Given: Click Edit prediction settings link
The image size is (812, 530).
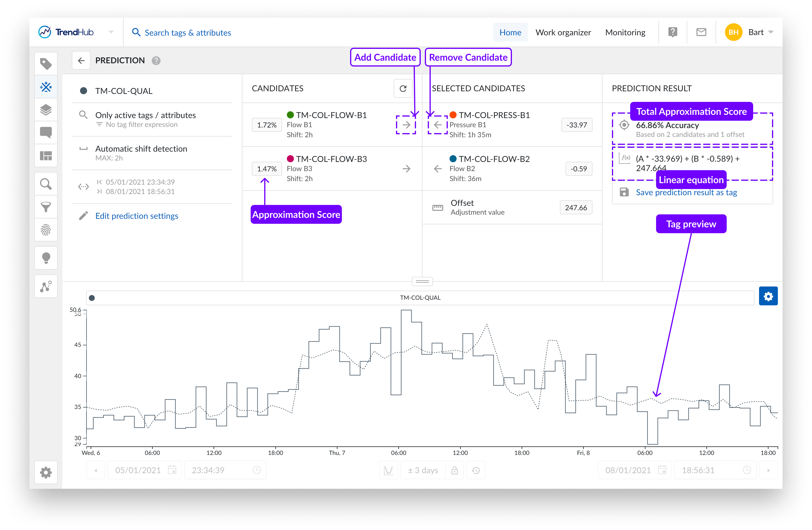Looking at the screenshot, I should (137, 216).
